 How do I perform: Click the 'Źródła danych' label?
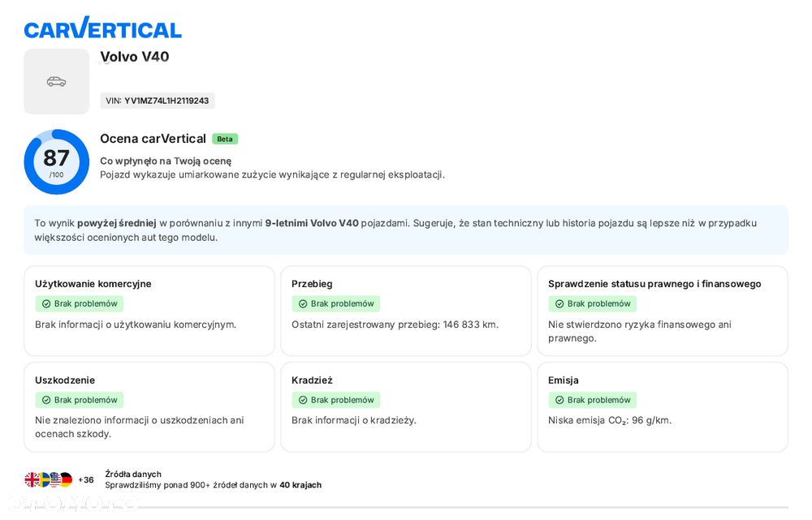[133, 474]
